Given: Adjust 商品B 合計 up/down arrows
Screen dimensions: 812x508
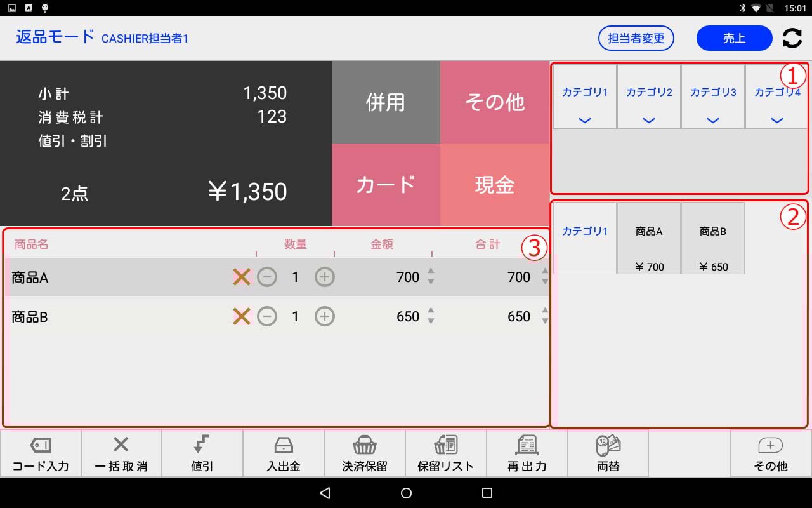Looking at the screenshot, I should [x=544, y=316].
